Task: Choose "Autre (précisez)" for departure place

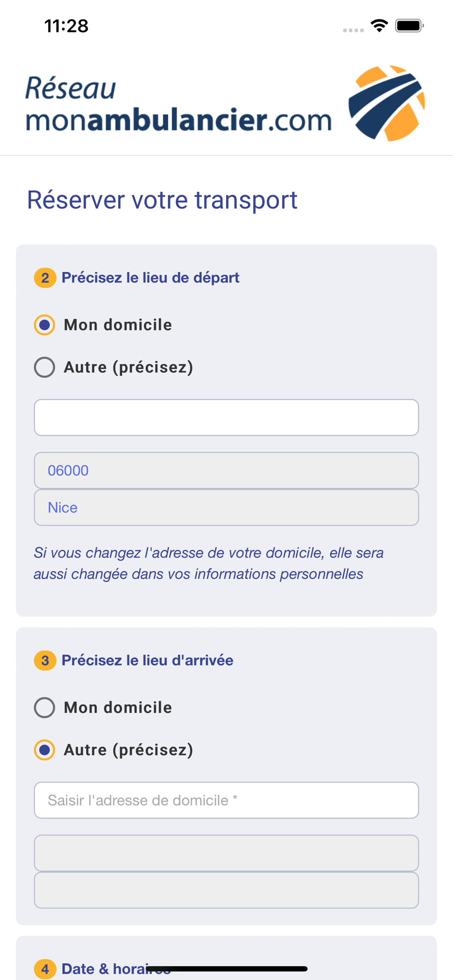Action: (x=45, y=367)
